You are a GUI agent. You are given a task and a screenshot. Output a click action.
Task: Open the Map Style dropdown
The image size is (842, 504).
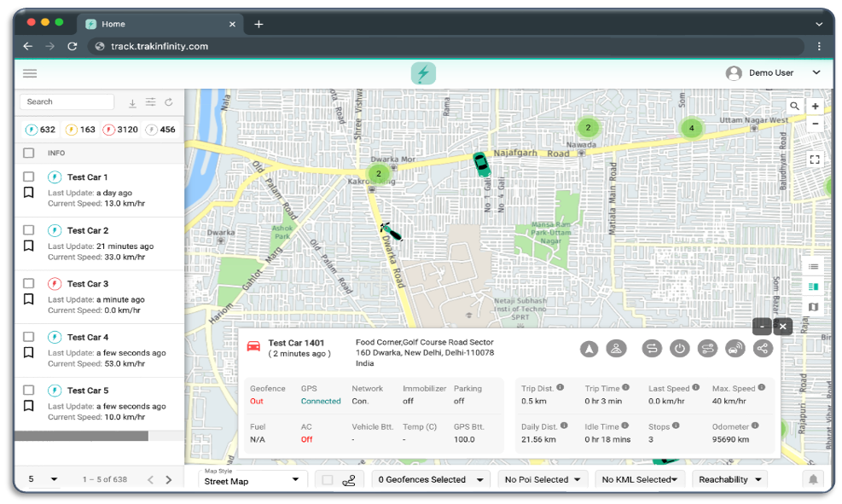(253, 480)
